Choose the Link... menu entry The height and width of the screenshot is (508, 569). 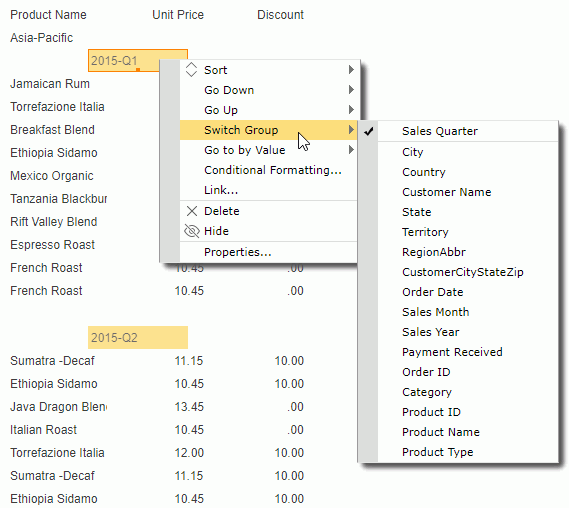[268, 190]
